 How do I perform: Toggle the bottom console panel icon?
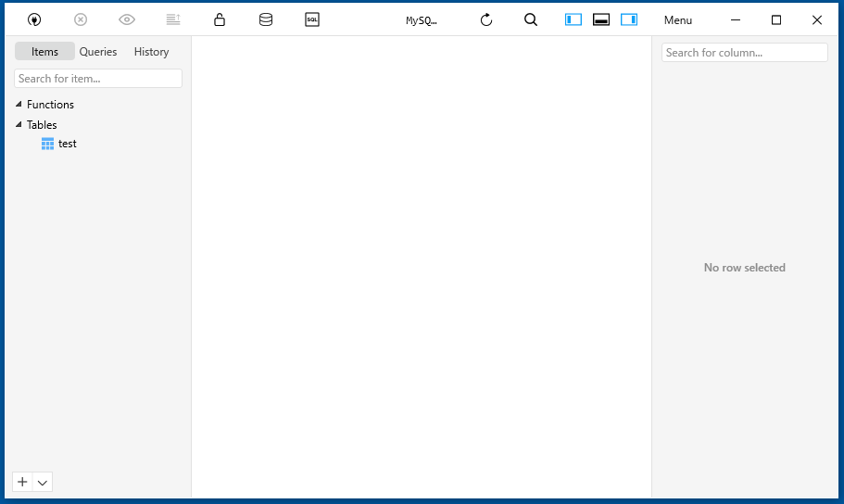click(601, 20)
